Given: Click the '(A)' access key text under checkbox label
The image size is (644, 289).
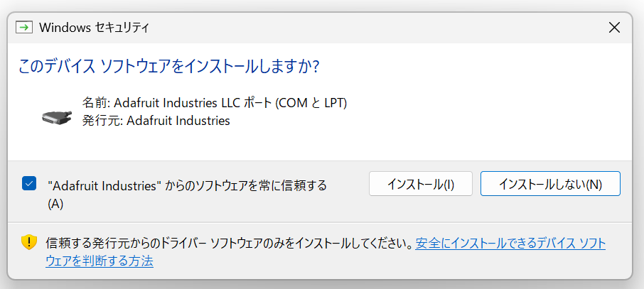Looking at the screenshot, I should coord(55,204).
